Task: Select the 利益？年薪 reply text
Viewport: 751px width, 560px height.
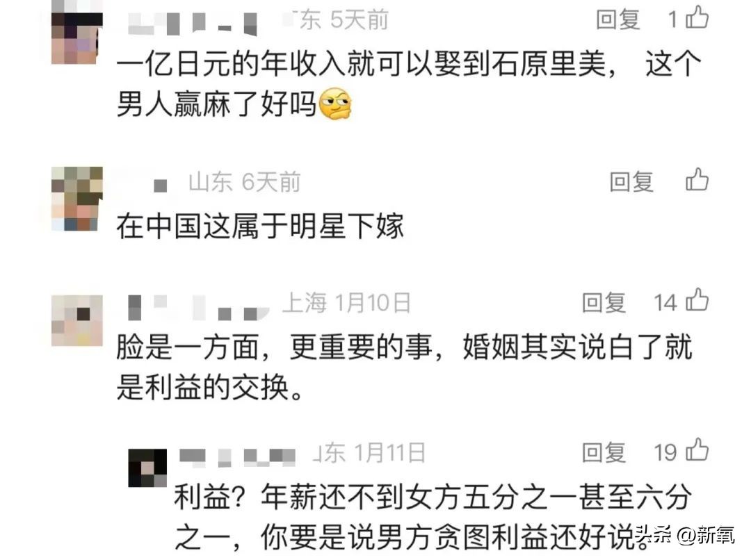Action: click(433, 517)
